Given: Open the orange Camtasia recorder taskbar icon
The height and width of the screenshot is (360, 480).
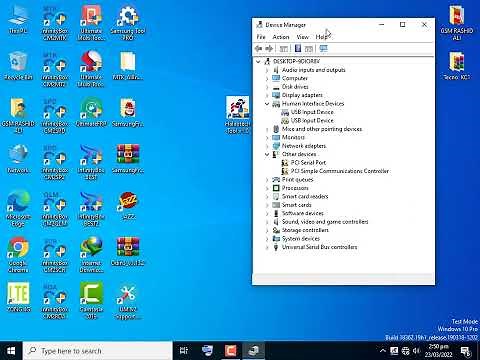Looking at the screenshot, I should tap(231, 351).
